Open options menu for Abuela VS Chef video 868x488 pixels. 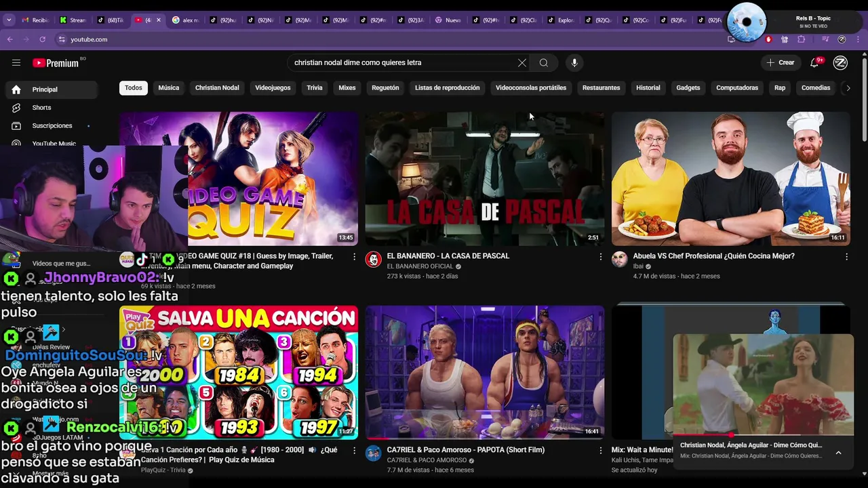[x=846, y=257]
